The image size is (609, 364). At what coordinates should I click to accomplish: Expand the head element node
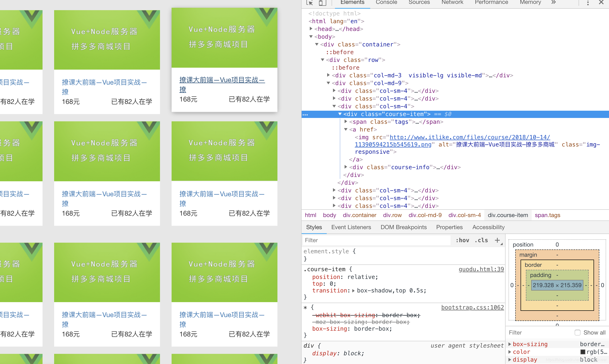coord(311,29)
